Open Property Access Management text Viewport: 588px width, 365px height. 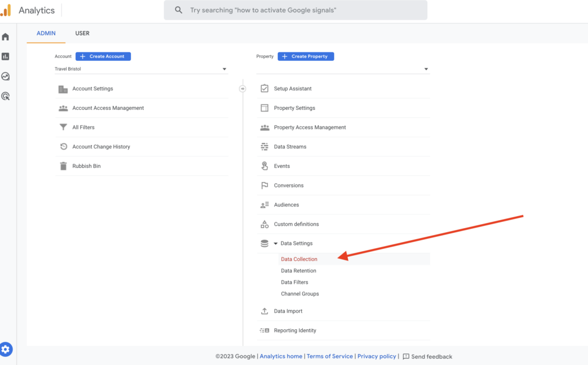(x=310, y=127)
